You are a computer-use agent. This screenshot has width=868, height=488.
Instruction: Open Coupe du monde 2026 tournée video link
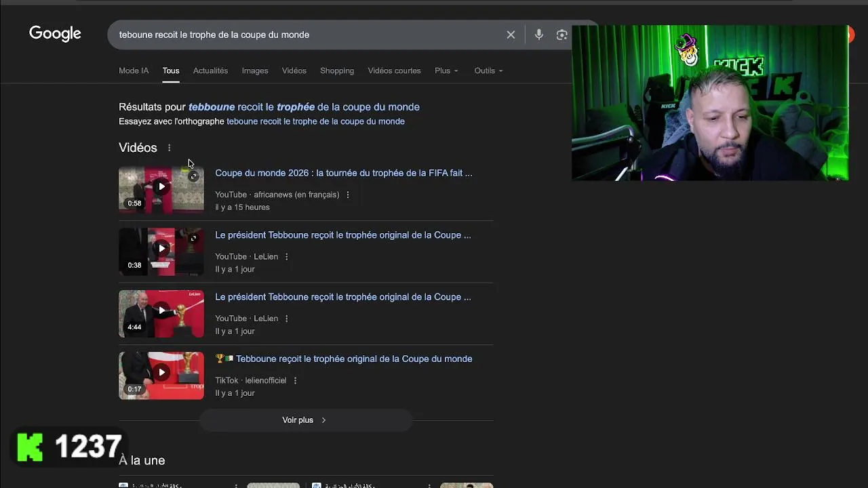(x=344, y=173)
